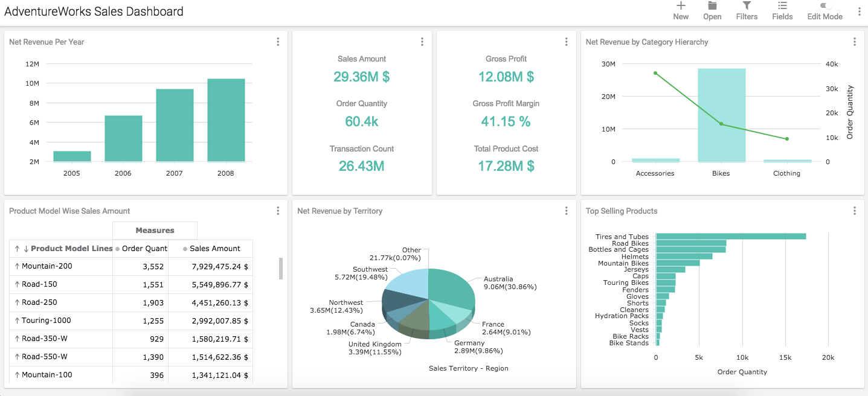This screenshot has width=868, height=396.
Task: Open the Filters funnel icon
Action: (747, 5)
